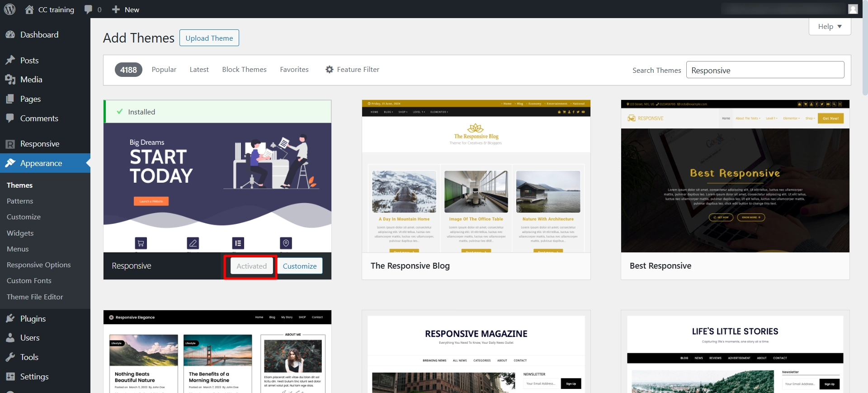868x393 pixels.
Task: Open Responsive Elegance theme thumbnail
Action: (217, 351)
